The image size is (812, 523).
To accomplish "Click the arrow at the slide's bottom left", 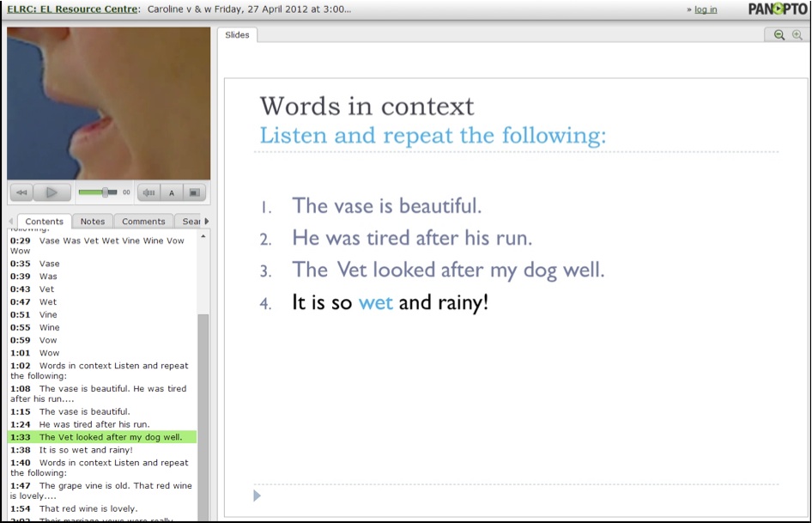I will 258,496.
